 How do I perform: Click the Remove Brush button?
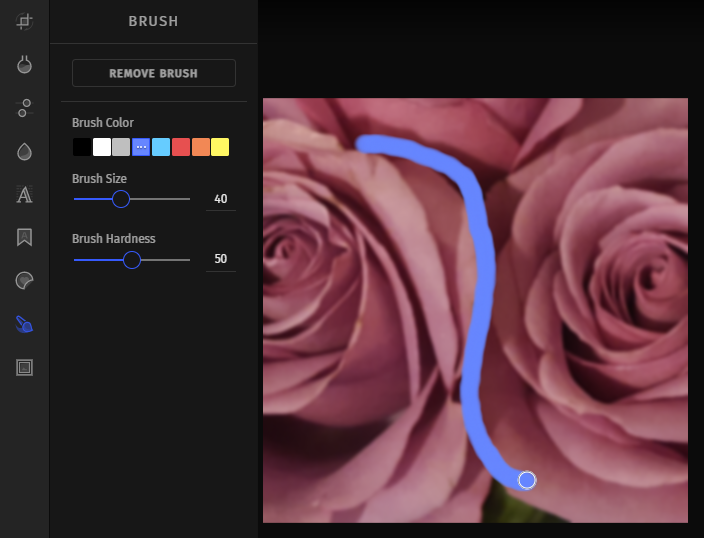point(154,73)
